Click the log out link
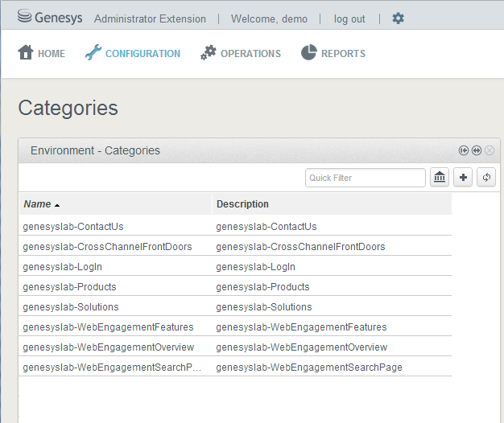This screenshot has width=504, height=423. pyautogui.click(x=349, y=19)
